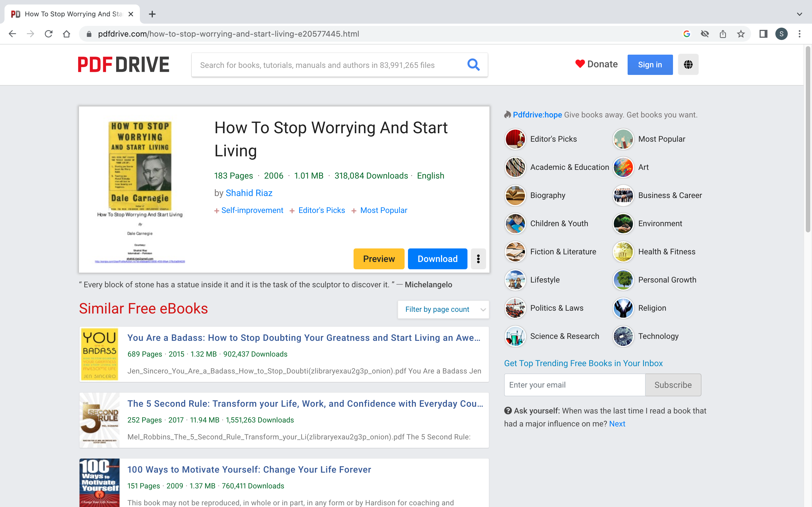Click the browser share icon
Screen dimensions: 812x507
coord(723,34)
